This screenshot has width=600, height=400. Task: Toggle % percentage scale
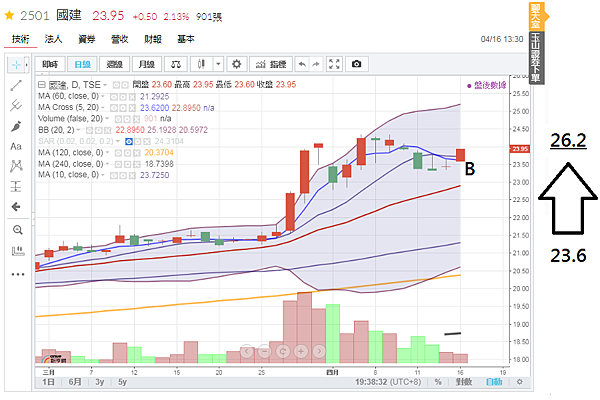438,382
